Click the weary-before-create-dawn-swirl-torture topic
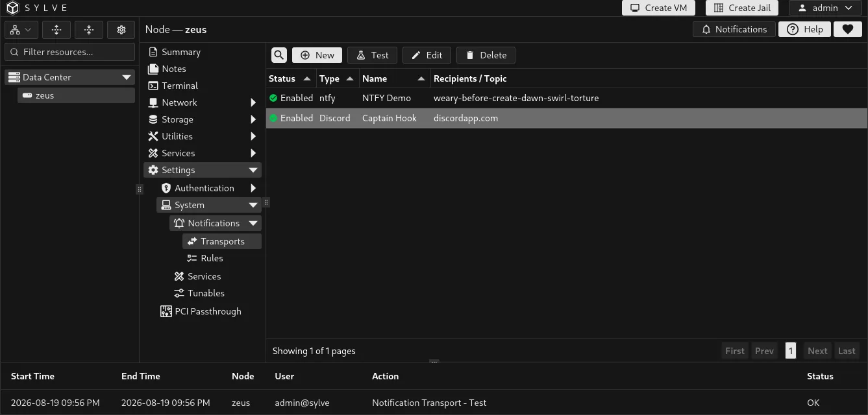This screenshot has width=868, height=415. pyautogui.click(x=516, y=98)
